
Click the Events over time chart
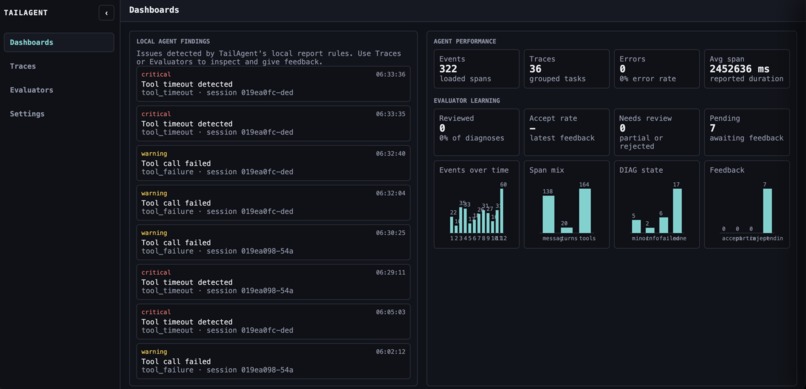click(x=477, y=205)
